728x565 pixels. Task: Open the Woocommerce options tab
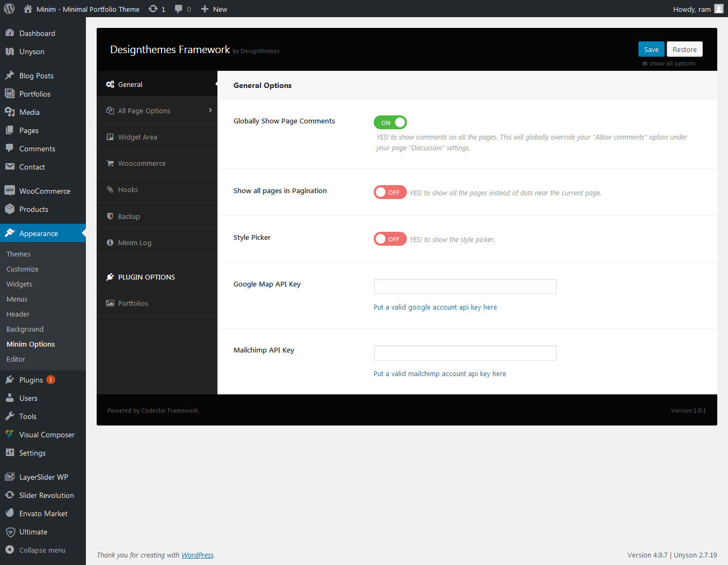[x=157, y=163]
